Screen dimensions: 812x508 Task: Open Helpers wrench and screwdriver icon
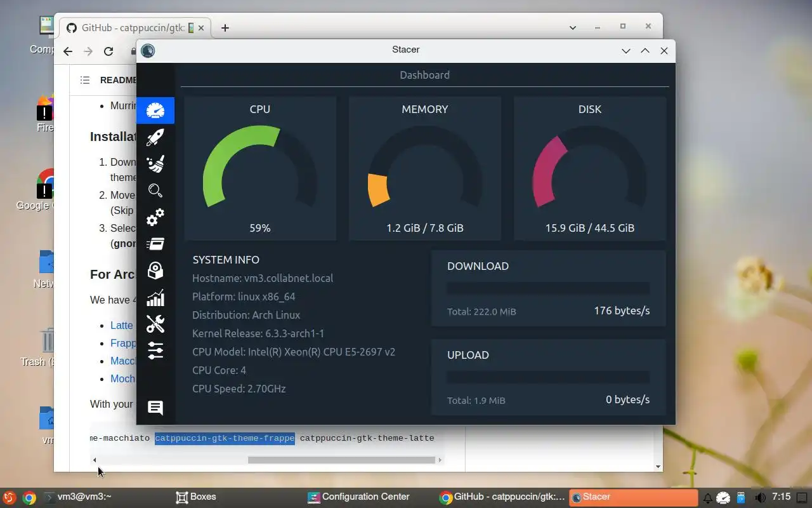[155, 324]
